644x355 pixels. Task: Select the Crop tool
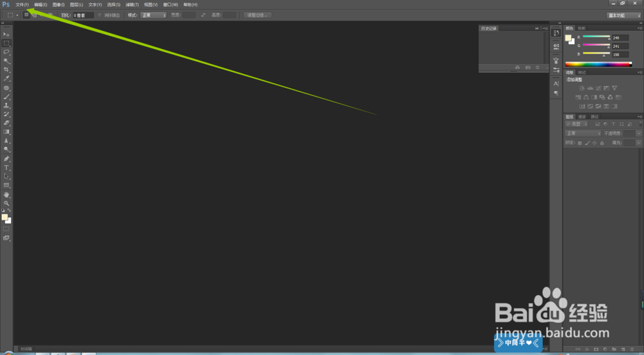click(6, 70)
